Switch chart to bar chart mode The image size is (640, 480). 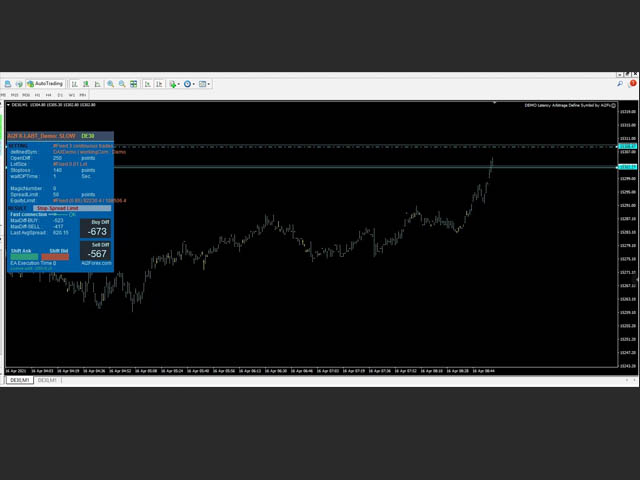coord(74,84)
